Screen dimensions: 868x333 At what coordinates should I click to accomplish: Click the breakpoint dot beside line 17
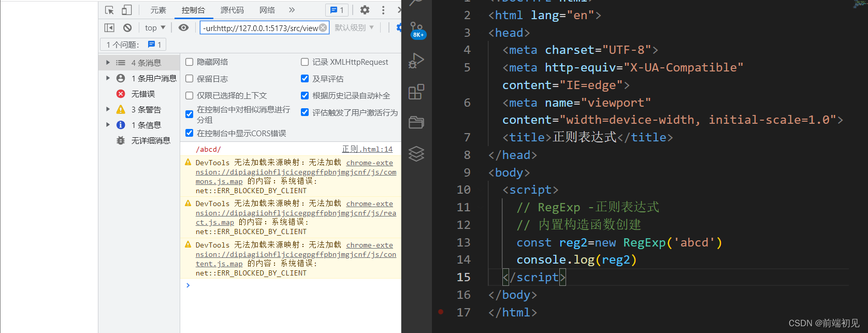tap(441, 312)
